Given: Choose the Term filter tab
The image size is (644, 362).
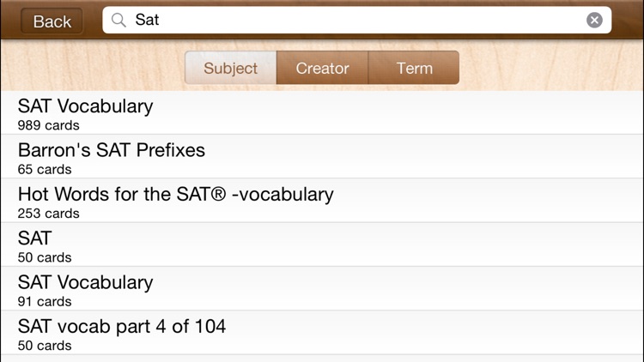Looking at the screenshot, I should [x=414, y=69].
